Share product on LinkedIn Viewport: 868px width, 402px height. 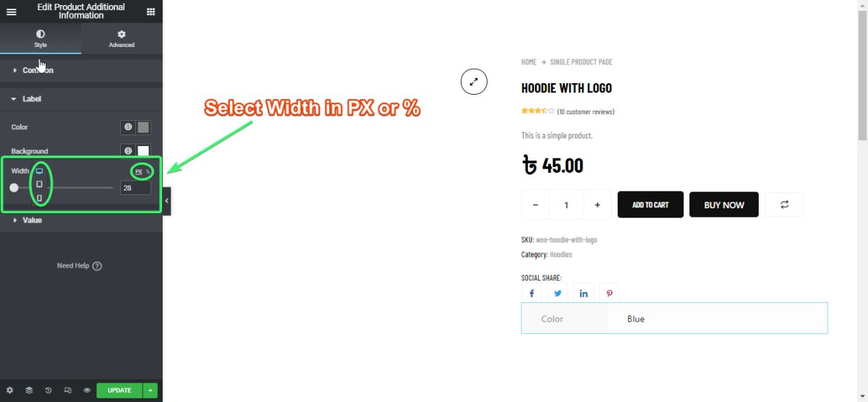[x=584, y=294]
